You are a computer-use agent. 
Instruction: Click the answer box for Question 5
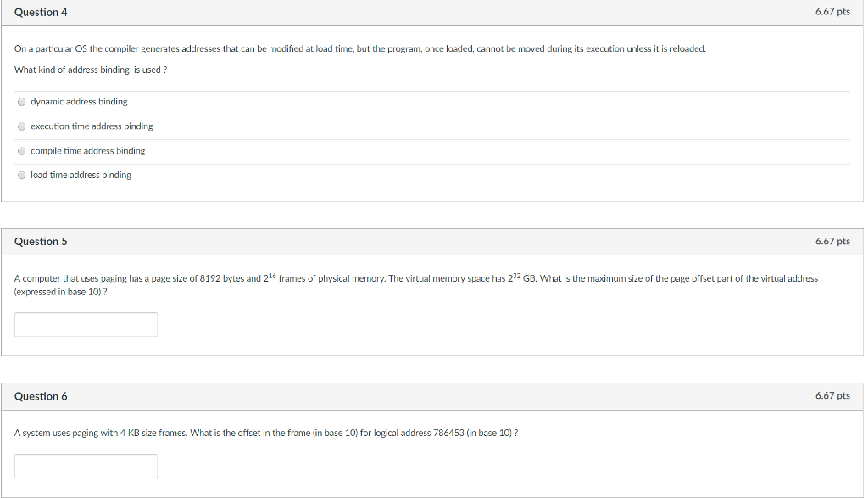pyautogui.click(x=85, y=324)
